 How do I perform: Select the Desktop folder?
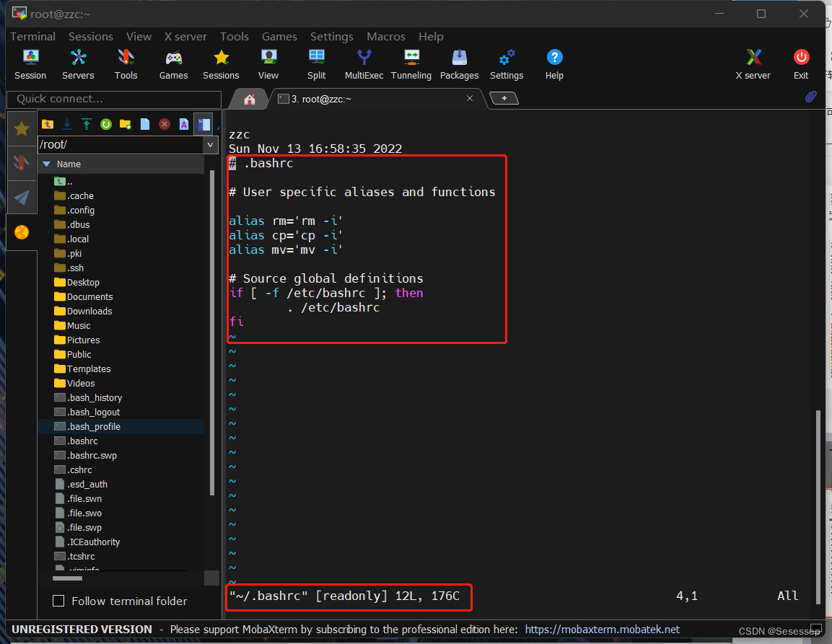(x=77, y=282)
